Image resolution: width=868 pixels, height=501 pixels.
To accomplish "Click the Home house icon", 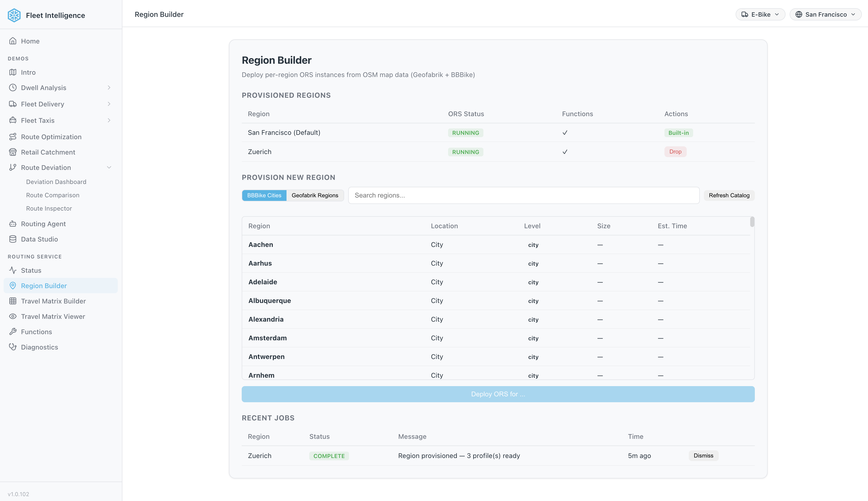I will (x=13, y=41).
